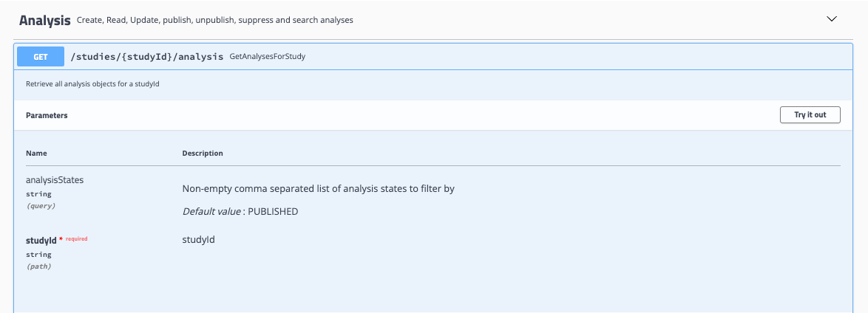Click the Description column header
868x313 pixels.
[x=203, y=154]
